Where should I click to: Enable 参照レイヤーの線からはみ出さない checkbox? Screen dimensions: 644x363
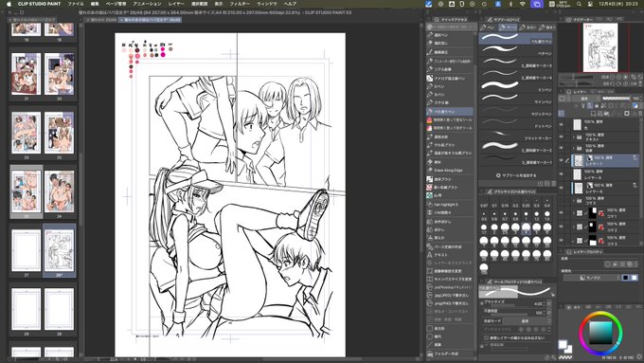(486, 337)
